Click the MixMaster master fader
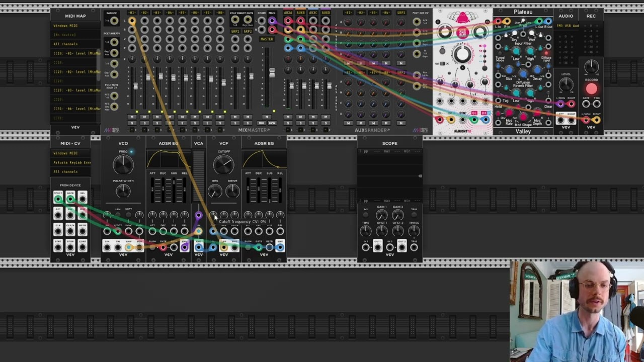This screenshot has height=362, width=644. 272,72
